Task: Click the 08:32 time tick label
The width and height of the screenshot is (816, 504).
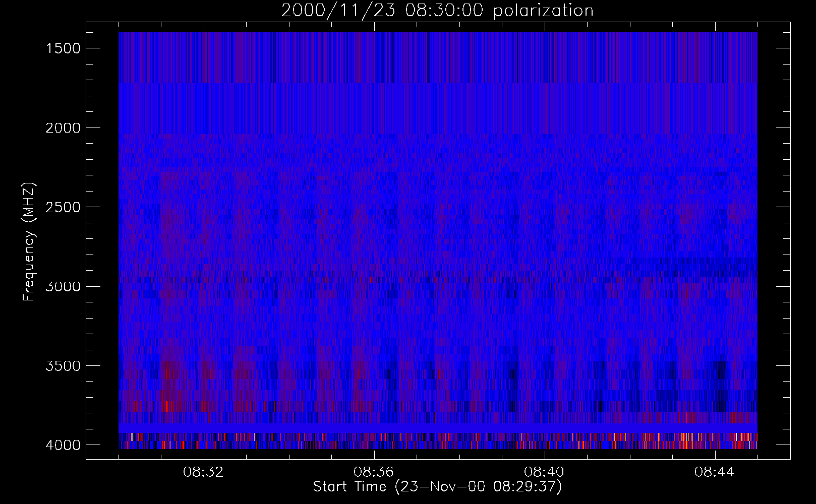Action: pyautogui.click(x=204, y=472)
